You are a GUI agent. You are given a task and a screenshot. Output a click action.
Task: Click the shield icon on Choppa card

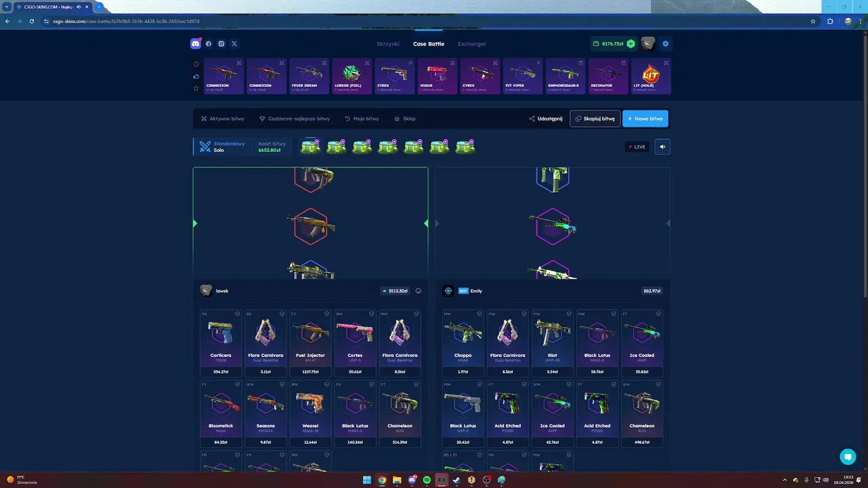coord(479,314)
